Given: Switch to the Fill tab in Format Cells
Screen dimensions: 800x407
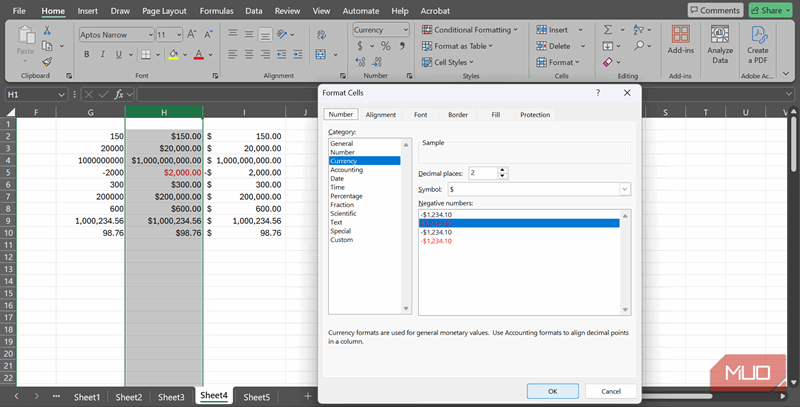Looking at the screenshot, I should tap(495, 115).
